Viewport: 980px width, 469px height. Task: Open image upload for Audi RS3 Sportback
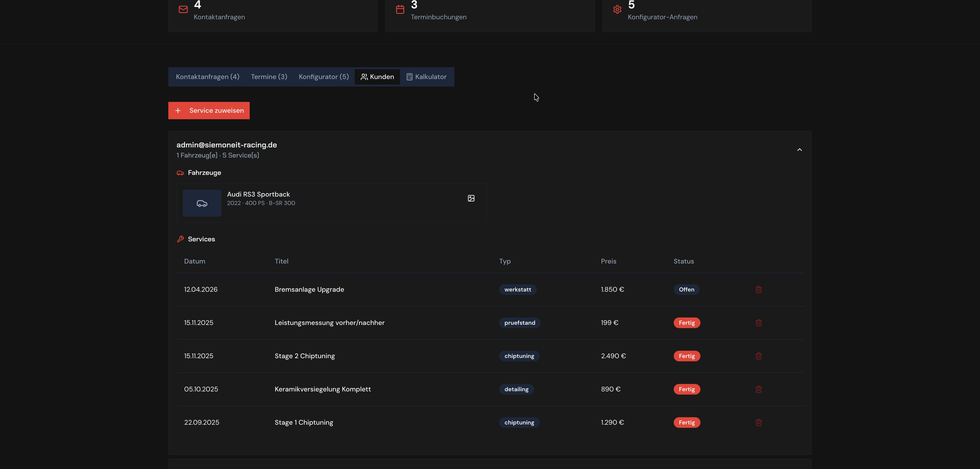471,198
